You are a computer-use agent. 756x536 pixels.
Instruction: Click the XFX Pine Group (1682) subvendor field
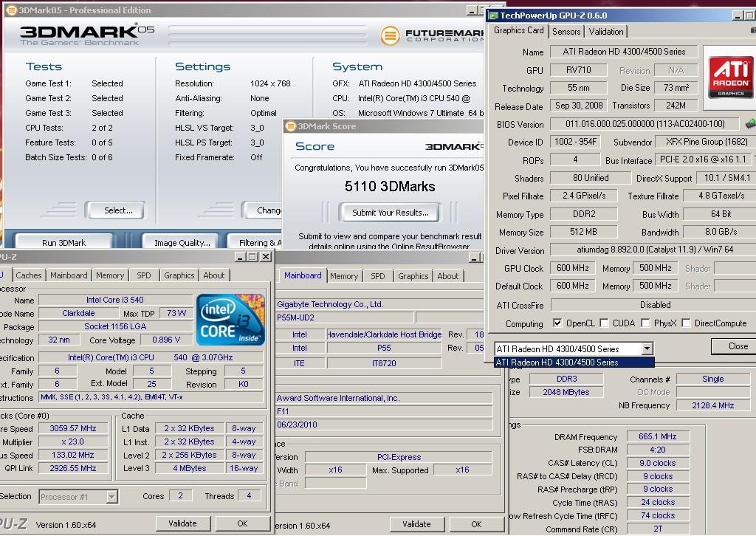click(x=707, y=142)
